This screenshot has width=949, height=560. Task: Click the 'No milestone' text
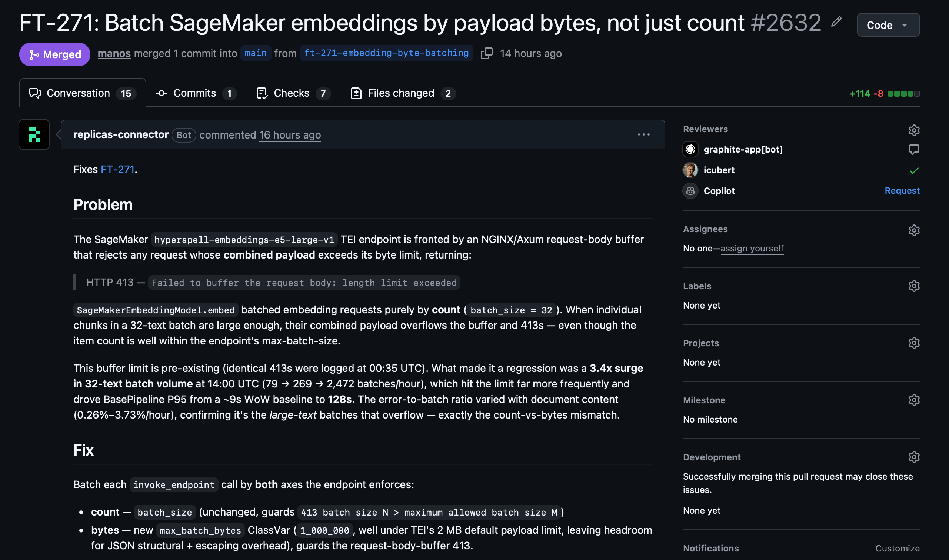[x=710, y=420]
